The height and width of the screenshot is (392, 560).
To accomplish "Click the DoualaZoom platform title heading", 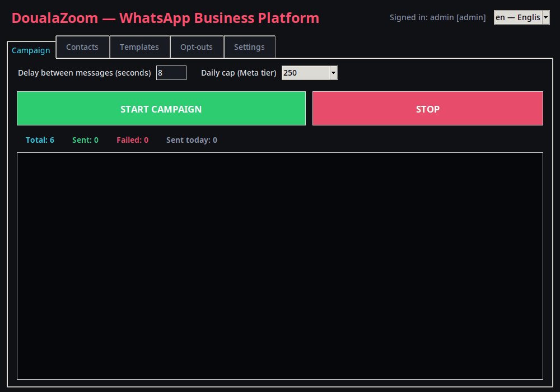I will pyautogui.click(x=165, y=18).
